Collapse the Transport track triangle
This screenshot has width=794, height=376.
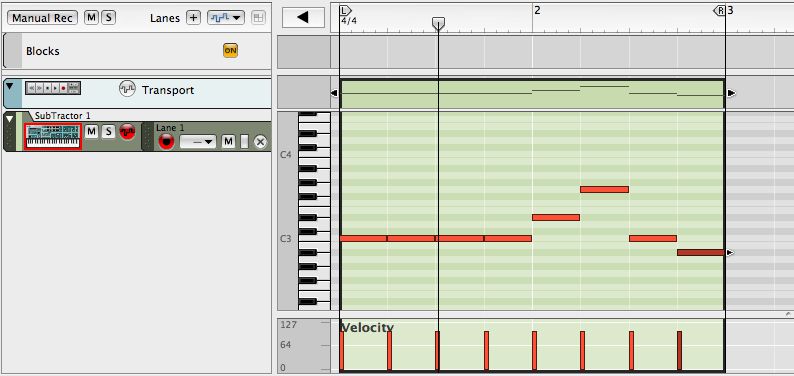tap(10, 86)
